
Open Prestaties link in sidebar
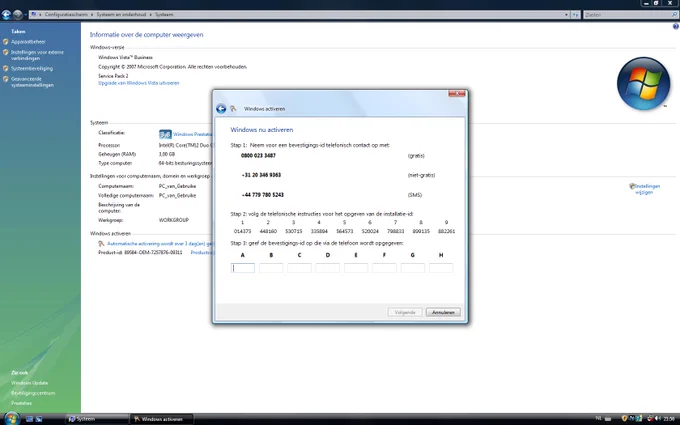(21, 403)
